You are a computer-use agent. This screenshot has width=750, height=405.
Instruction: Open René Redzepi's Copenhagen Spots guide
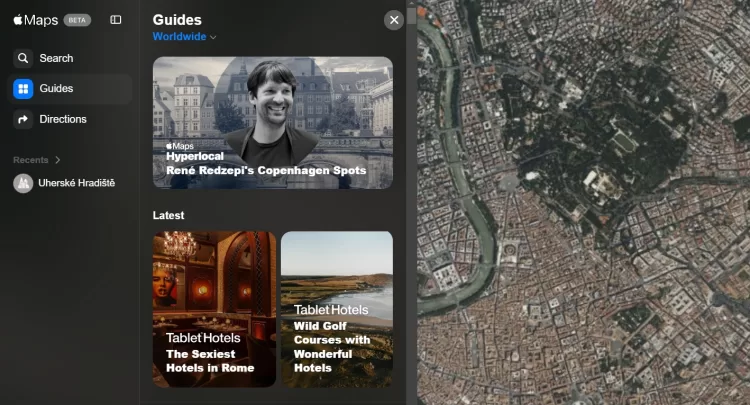coord(272,122)
